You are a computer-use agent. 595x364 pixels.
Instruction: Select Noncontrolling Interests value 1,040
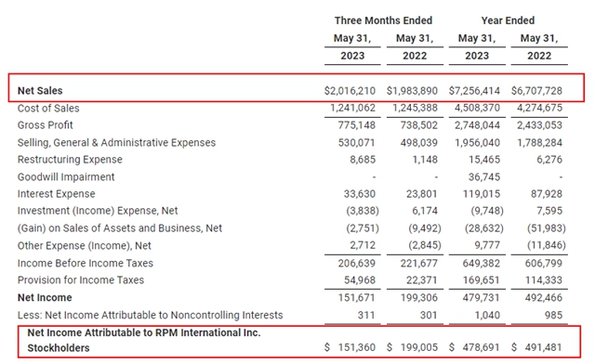click(x=487, y=315)
